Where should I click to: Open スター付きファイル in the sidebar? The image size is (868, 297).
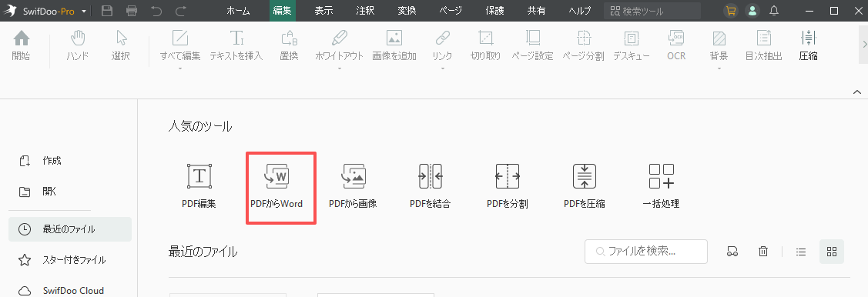tap(70, 260)
